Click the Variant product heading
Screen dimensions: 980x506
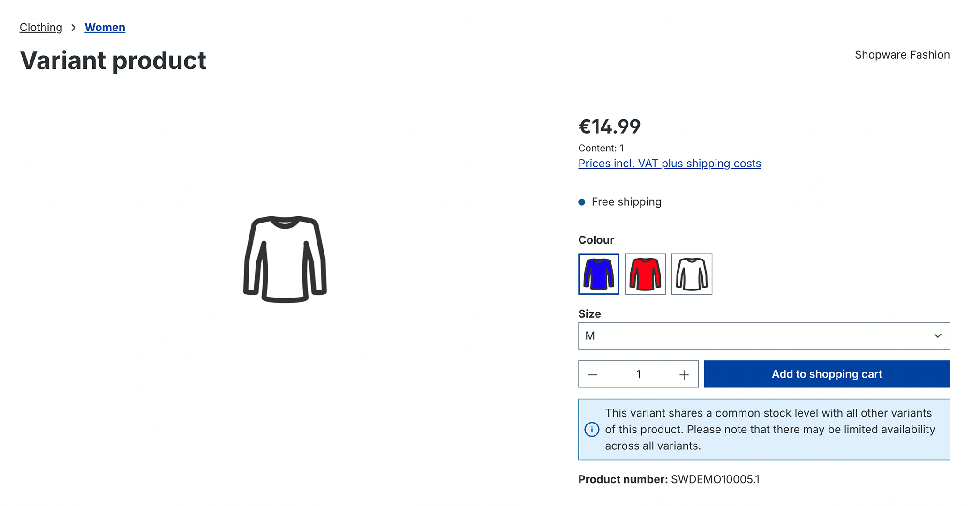coord(113,60)
